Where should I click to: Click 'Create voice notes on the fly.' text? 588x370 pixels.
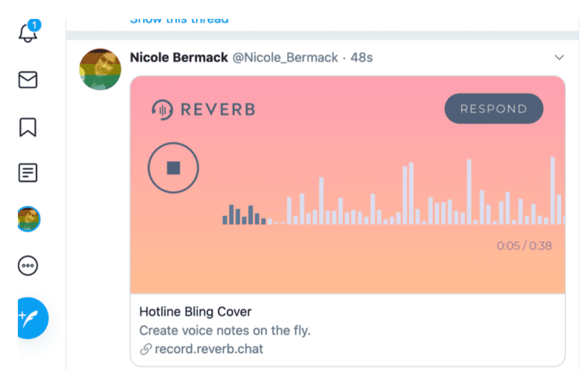pos(225,330)
